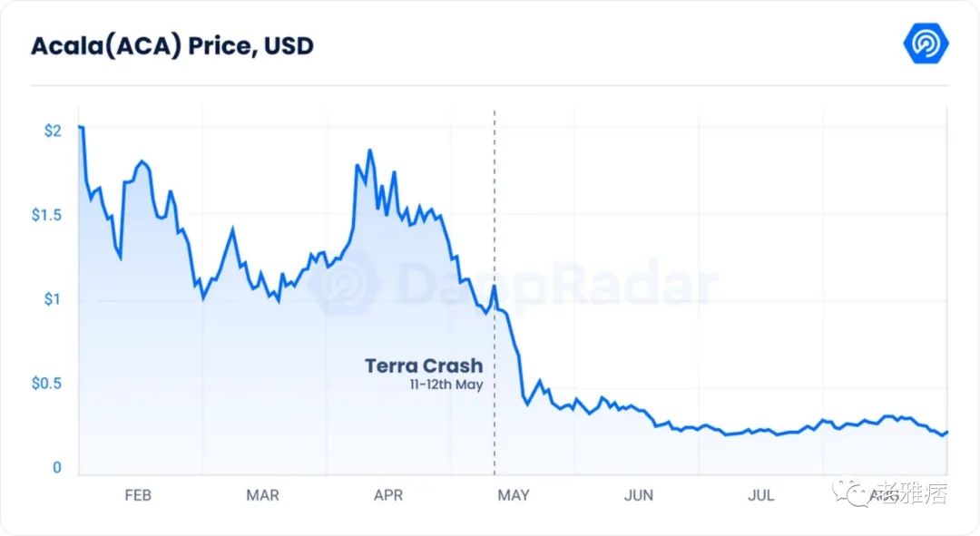
Task: Click the FEB label on x-axis
Action: 138,495
